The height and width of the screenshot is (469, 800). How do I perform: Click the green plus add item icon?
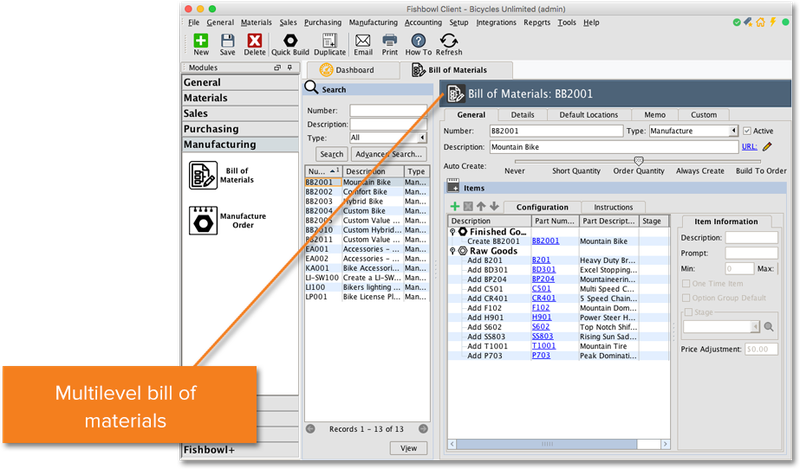point(455,207)
